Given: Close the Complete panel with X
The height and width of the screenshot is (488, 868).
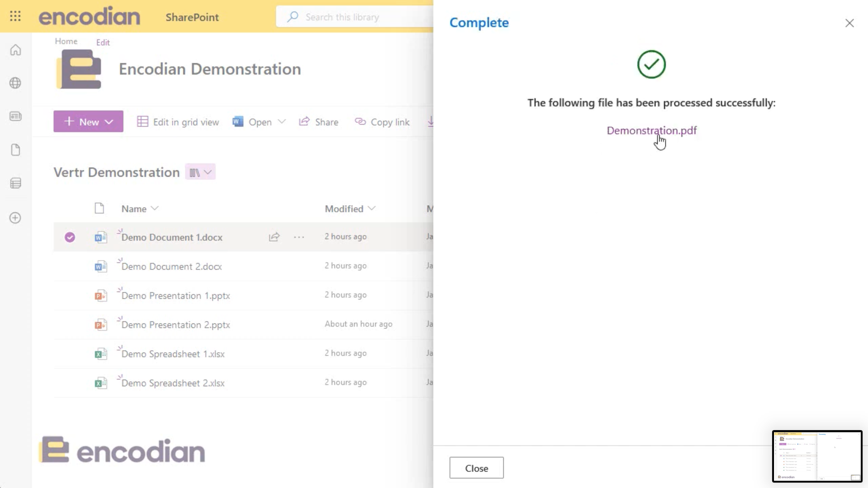Looking at the screenshot, I should (x=849, y=23).
